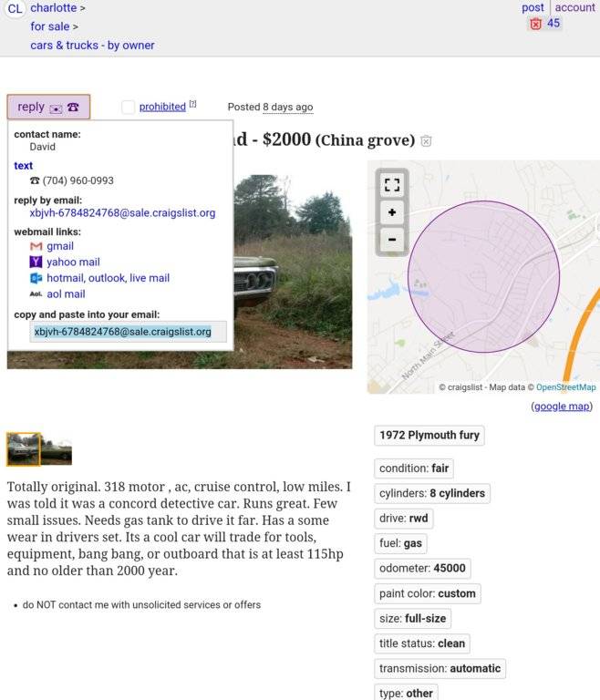Click the CL Craigslist logo
Image resolution: width=600 pixels, height=700 pixels.
click(x=16, y=9)
